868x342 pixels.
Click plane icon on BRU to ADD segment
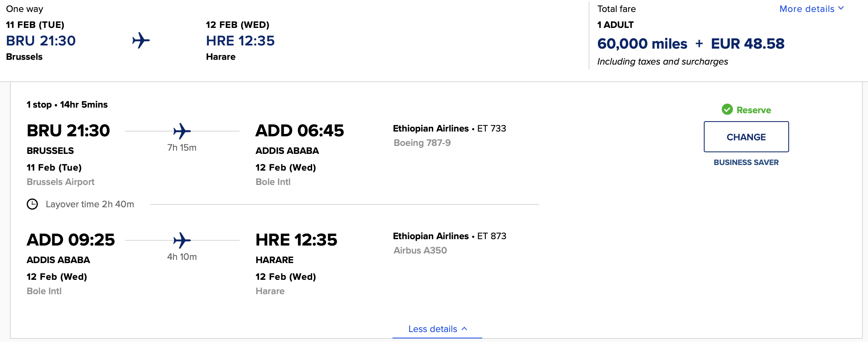(x=182, y=131)
